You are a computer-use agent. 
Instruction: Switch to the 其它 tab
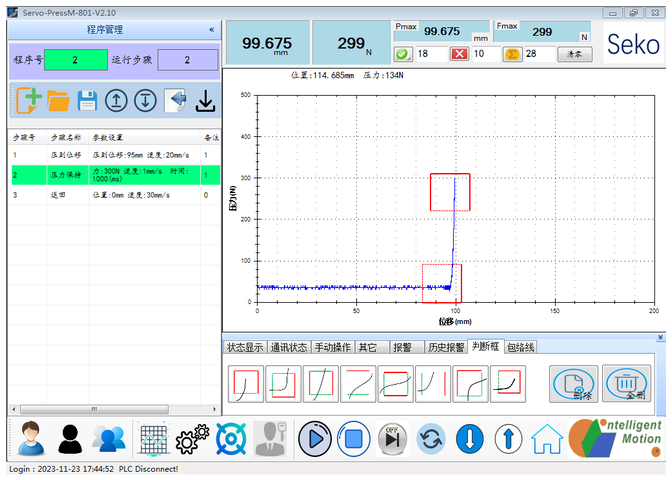(x=372, y=348)
